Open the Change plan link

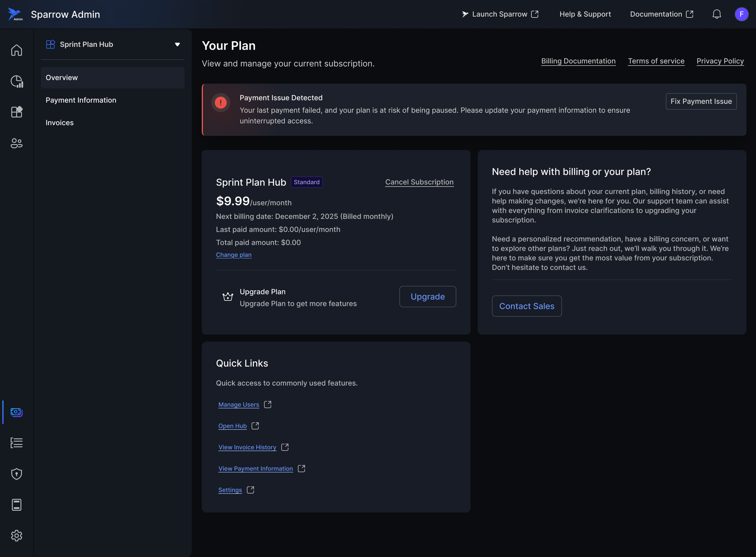click(x=233, y=255)
